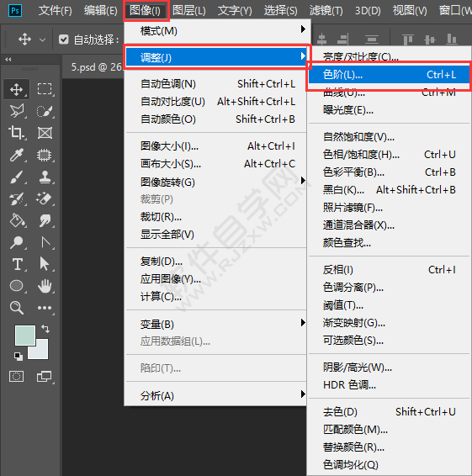This screenshot has height=476, width=472.
Task: Select the Pen tool
Action: point(45,242)
